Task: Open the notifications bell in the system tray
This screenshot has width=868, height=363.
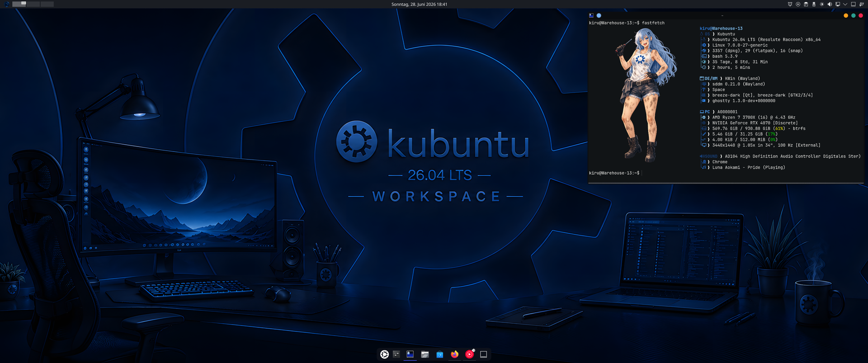Action: (790, 4)
